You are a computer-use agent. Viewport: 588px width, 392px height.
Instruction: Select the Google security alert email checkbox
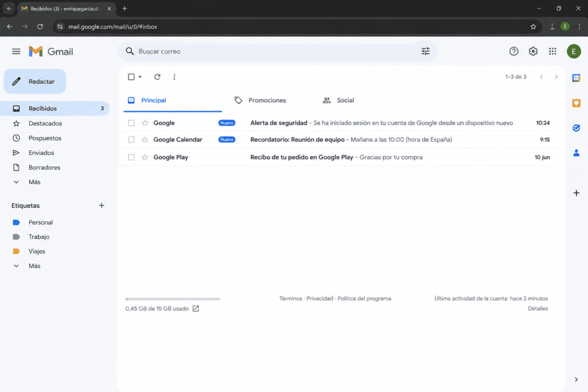click(131, 123)
